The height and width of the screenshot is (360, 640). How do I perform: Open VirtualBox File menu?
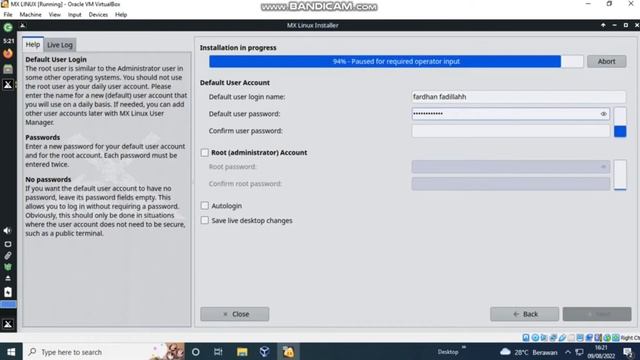(8, 15)
